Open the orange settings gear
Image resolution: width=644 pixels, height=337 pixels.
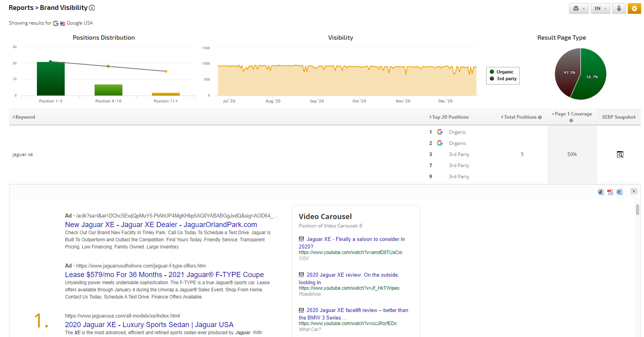click(634, 8)
